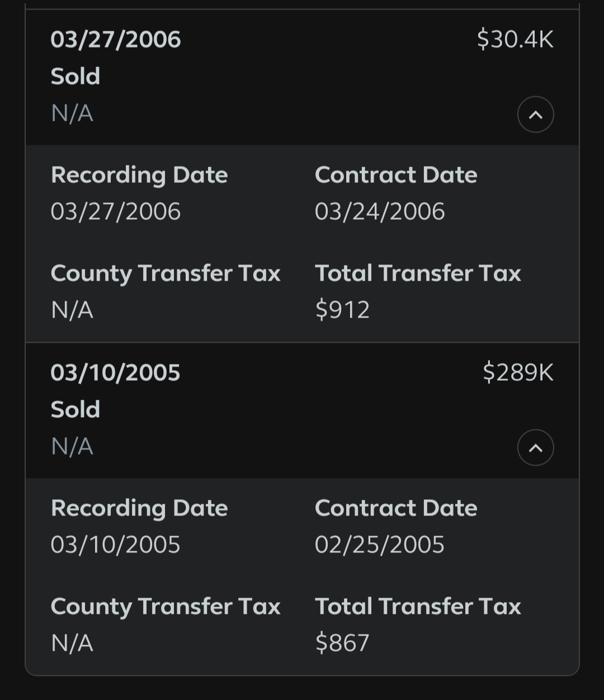This screenshot has width=604, height=700.
Task: Click the 03/27/2006 sale date heading
Action: coord(116,40)
